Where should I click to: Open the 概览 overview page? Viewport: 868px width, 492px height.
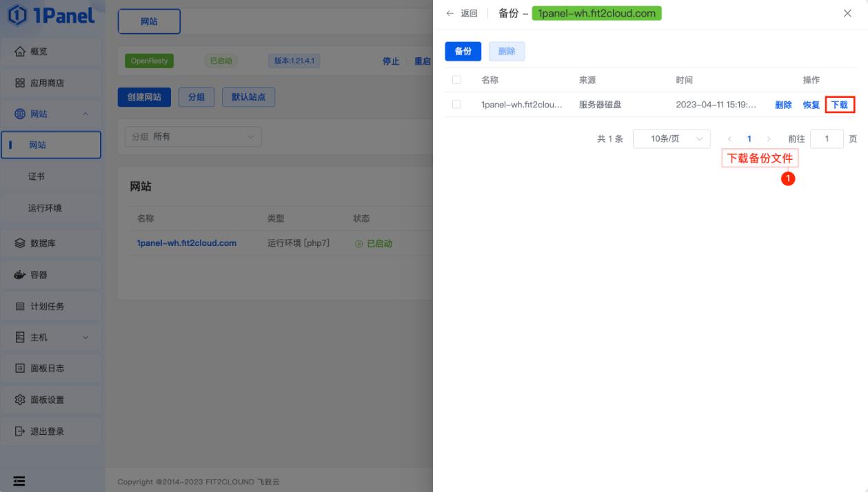pos(52,52)
